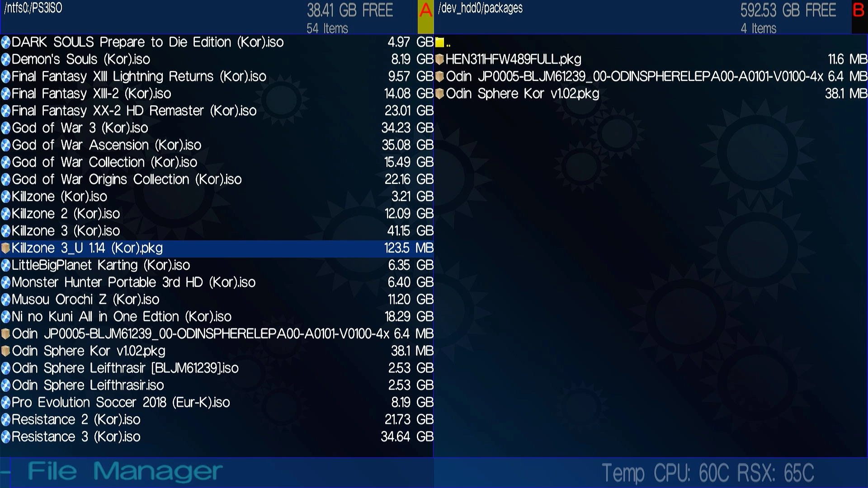
Task: Select Musou Orochi Z (Kor).iso
Action: tap(86, 300)
